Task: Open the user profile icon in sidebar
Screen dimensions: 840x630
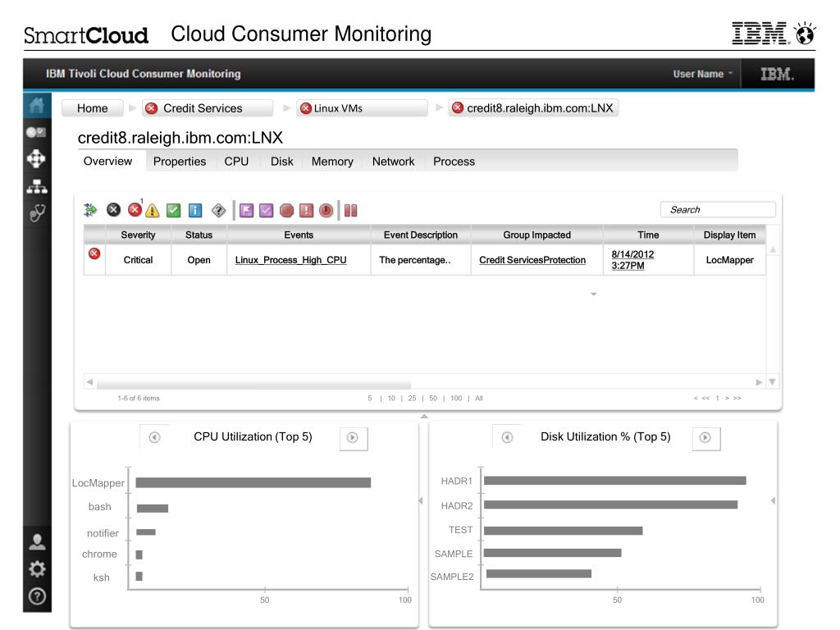Action: pos(37,541)
